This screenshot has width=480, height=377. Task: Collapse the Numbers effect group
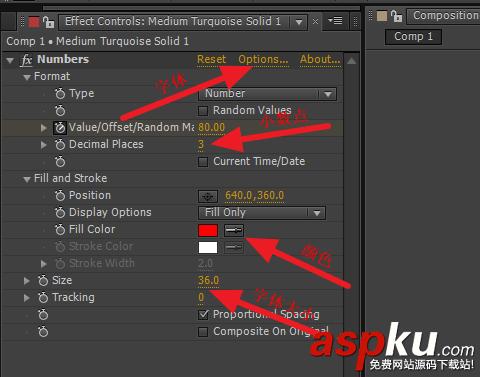pos(10,61)
